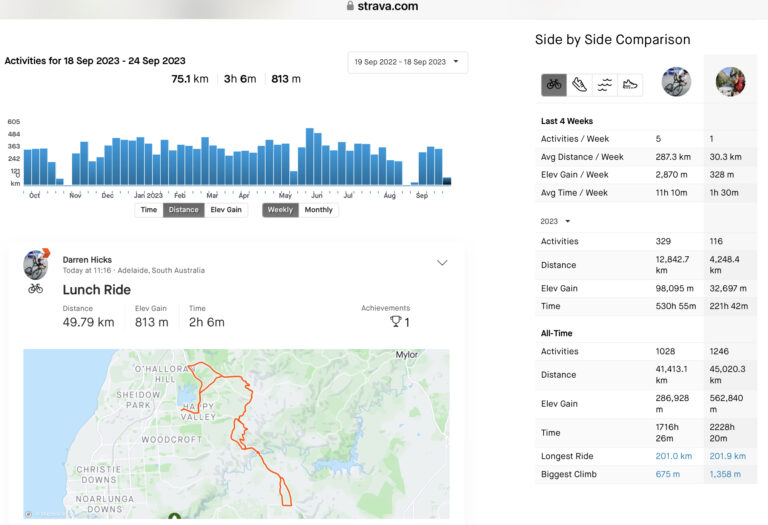Select the Distance chart tab
Screen dimensions: 768x525
(x=183, y=210)
